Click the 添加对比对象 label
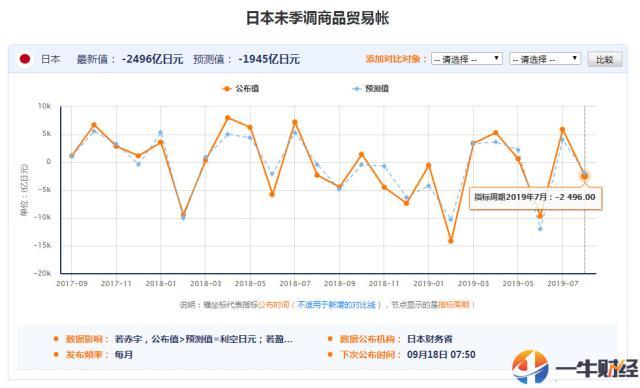The image size is (640, 388). (396, 59)
